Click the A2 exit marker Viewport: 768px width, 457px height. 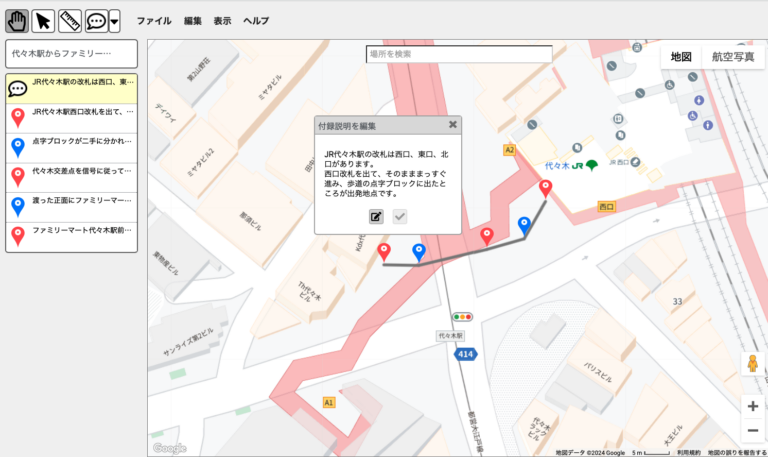click(509, 150)
